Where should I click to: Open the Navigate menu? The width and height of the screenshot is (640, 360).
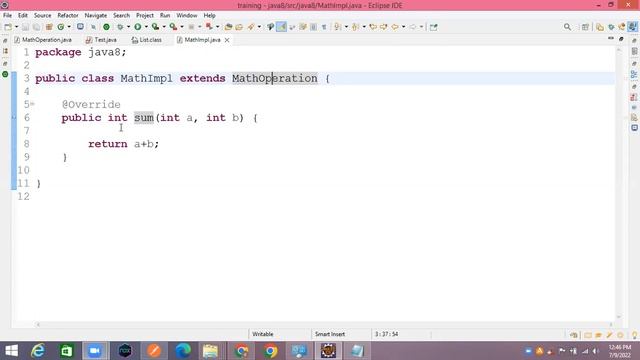click(x=96, y=15)
